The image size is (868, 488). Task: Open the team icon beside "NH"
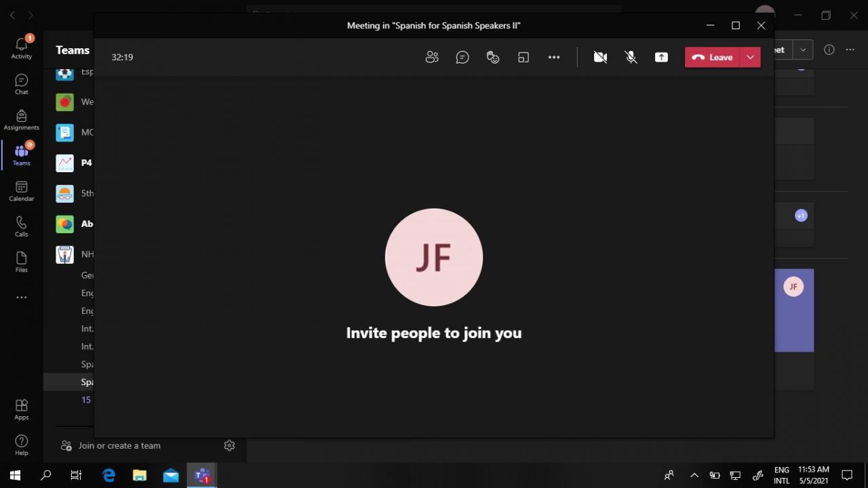coord(65,254)
